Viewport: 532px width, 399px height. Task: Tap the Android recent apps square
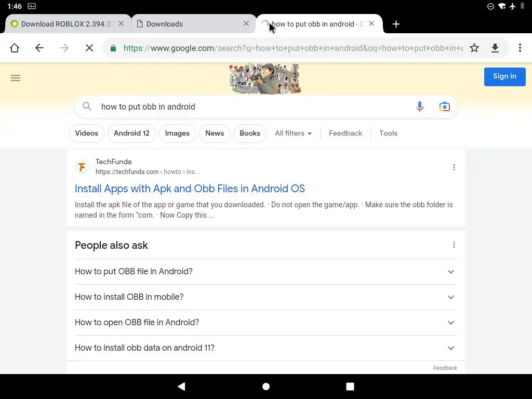(350, 387)
